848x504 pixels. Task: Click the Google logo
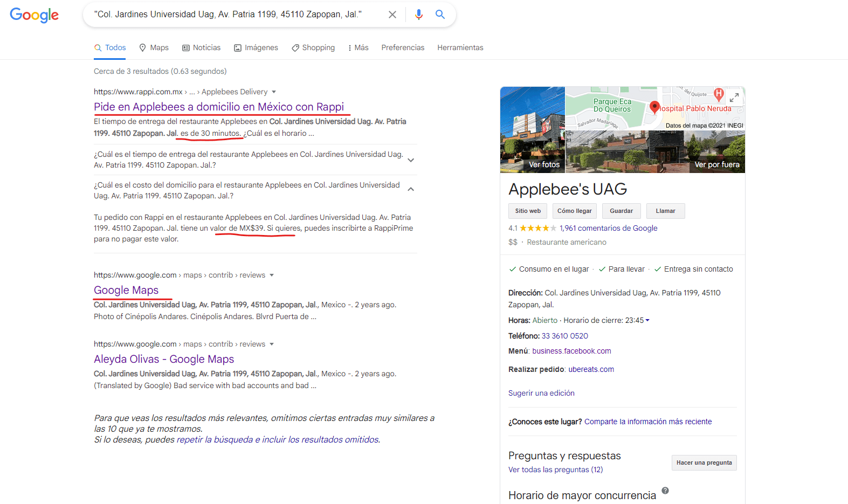[34, 15]
